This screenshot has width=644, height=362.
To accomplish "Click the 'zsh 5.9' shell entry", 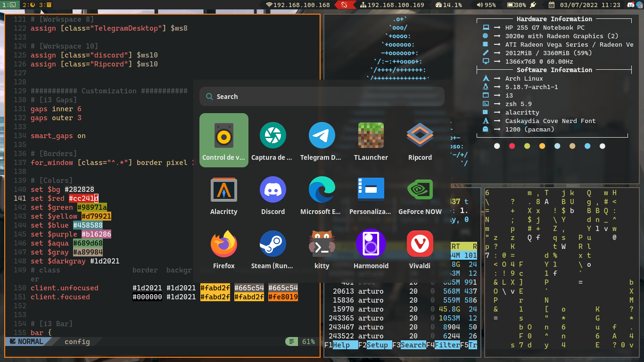I will click(x=519, y=104).
